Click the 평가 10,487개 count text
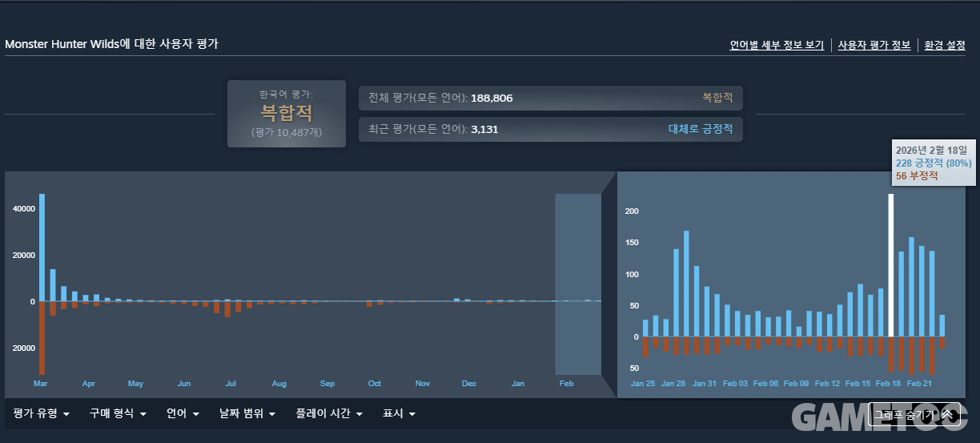 click(x=287, y=132)
